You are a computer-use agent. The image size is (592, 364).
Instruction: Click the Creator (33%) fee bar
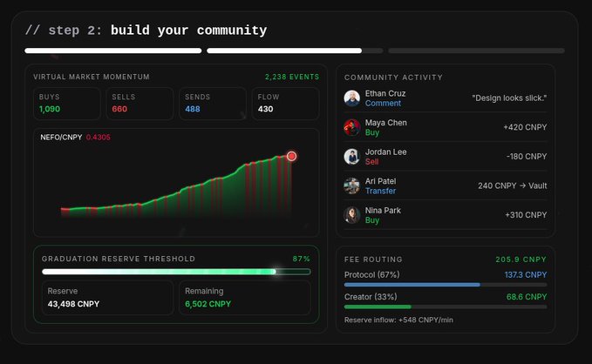coord(446,307)
